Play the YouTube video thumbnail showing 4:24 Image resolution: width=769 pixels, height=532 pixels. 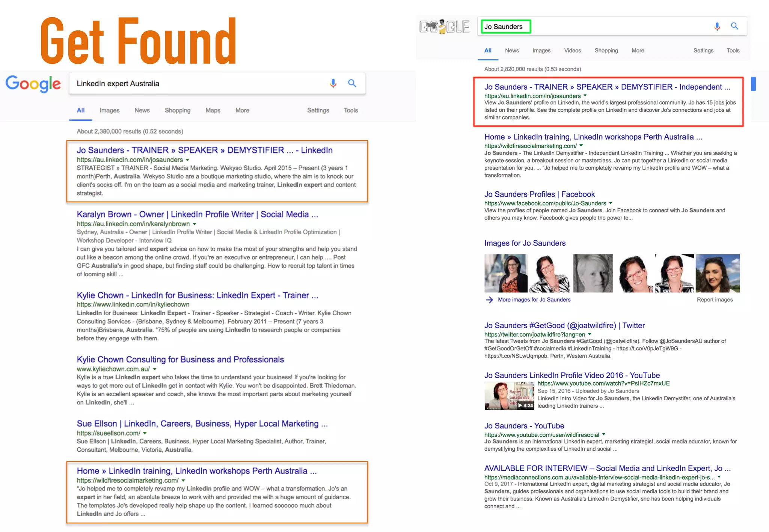(509, 396)
